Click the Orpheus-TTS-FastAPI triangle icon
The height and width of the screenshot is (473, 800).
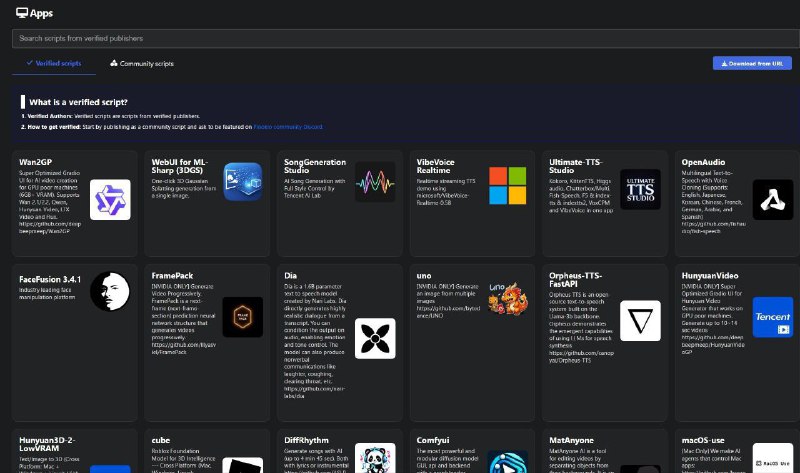coord(640,320)
